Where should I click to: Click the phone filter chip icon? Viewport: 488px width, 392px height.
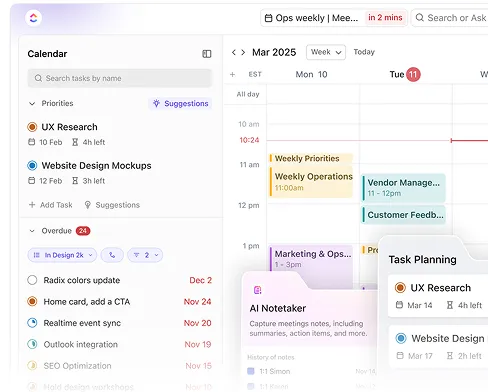112,255
